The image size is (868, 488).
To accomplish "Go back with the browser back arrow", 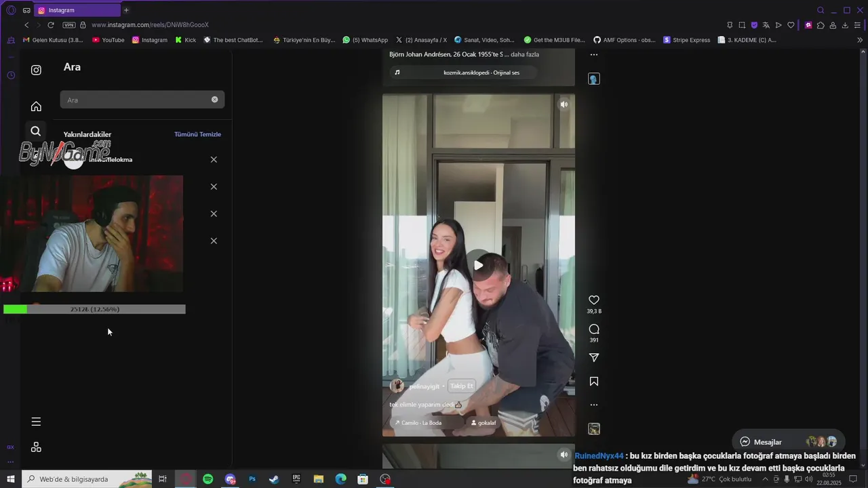I will coord(26,25).
